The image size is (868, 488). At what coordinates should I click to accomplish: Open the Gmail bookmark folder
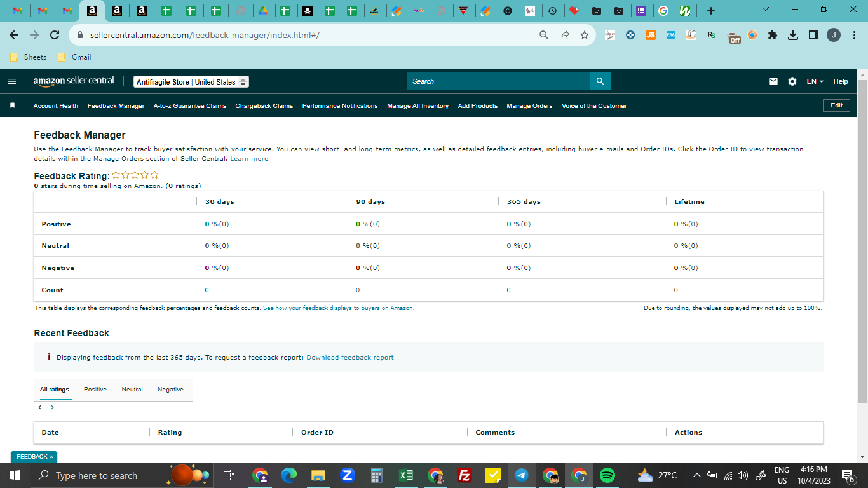[x=74, y=57]
